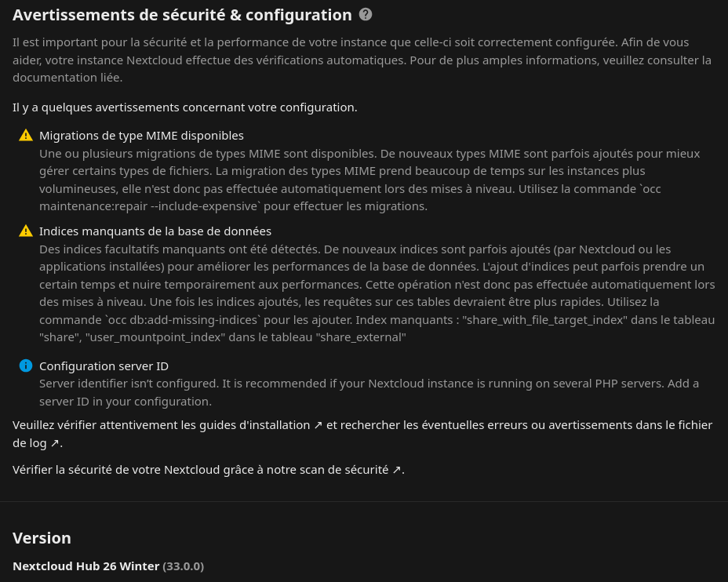Click the warning icon for MIME migrations

(x=26, y=135)
